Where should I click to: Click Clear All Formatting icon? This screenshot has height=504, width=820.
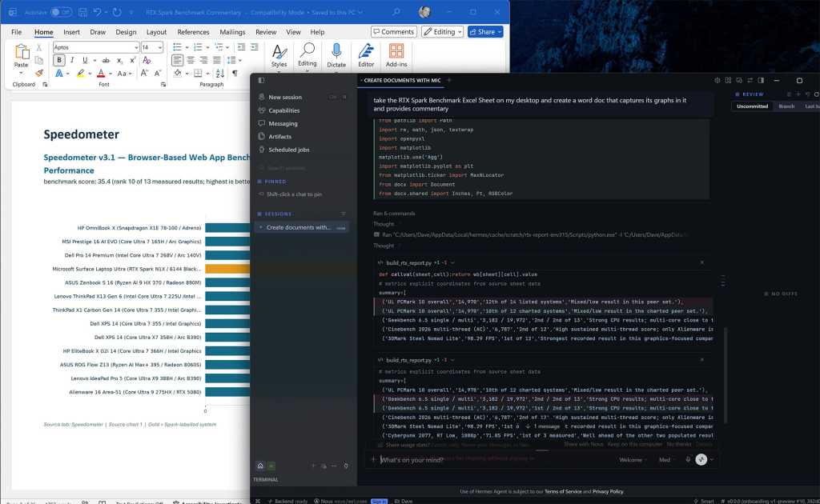pyautogui.click(x=147, y=60)
